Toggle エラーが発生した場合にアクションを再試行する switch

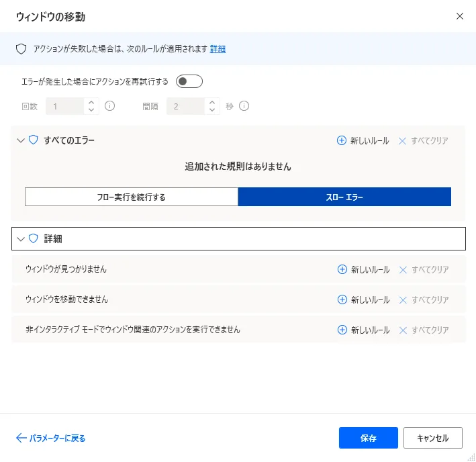click(189, 82)
